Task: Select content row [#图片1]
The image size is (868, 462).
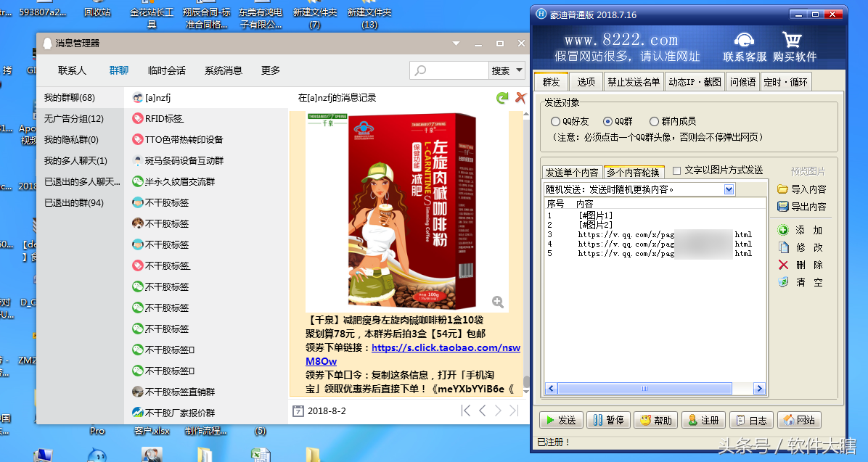Action: [x=596, y=215]
